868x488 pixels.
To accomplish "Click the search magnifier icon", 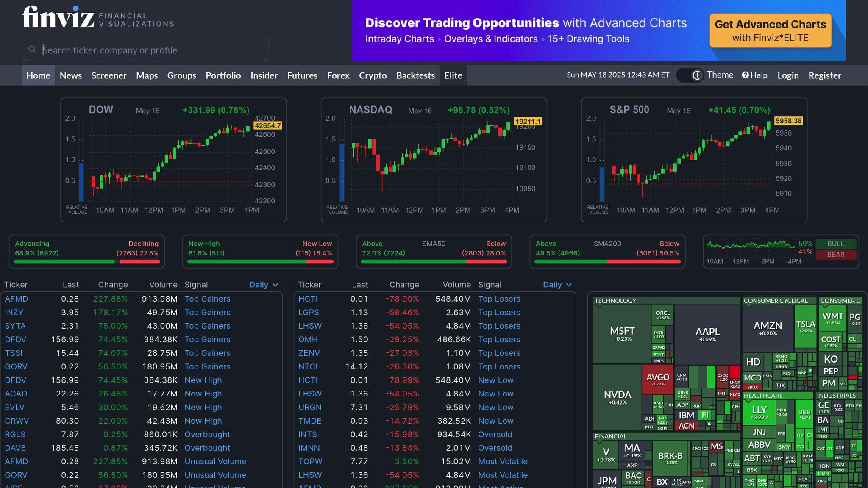I will click(32, 50).
